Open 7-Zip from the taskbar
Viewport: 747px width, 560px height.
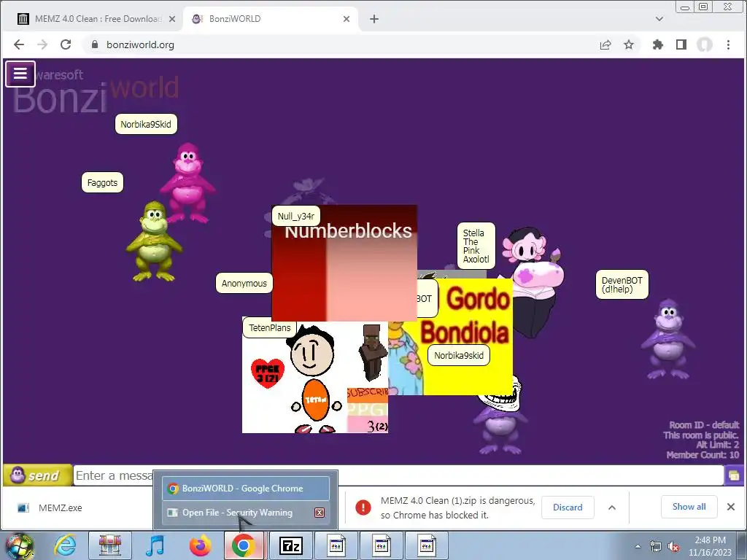[x=290, y=545]
